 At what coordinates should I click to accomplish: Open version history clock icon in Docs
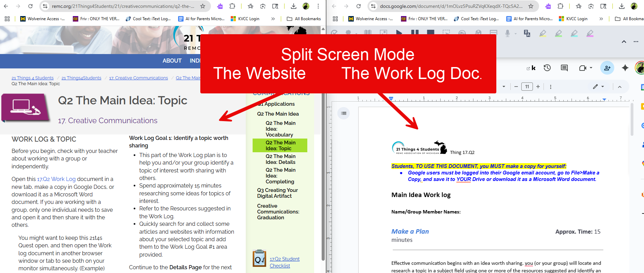tap(547, 68)
